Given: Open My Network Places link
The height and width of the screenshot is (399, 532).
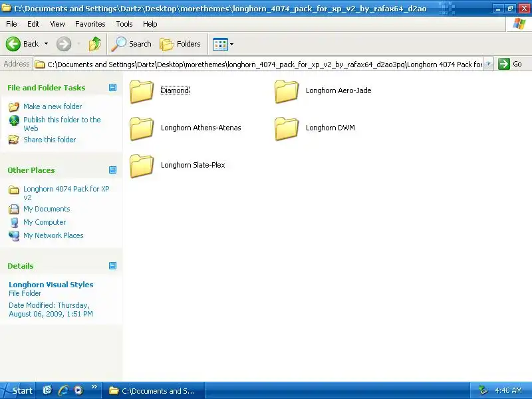Looking at the screenshot, I should click(x=53, y=235).
